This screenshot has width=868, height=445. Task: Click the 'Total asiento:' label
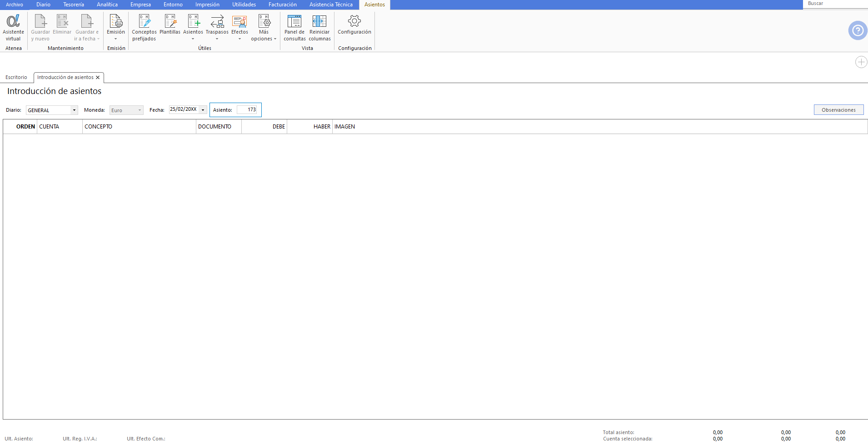(618, 432)
